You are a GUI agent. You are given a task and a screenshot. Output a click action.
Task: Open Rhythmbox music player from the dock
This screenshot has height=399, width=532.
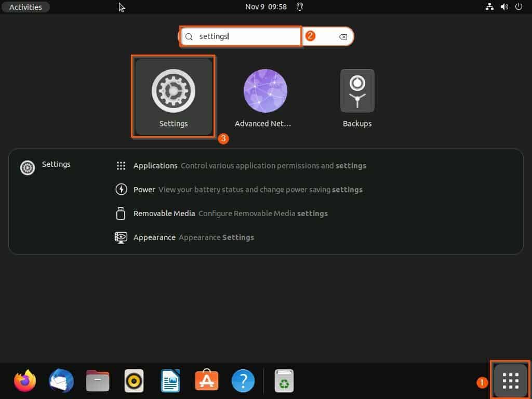coord(134,380)
